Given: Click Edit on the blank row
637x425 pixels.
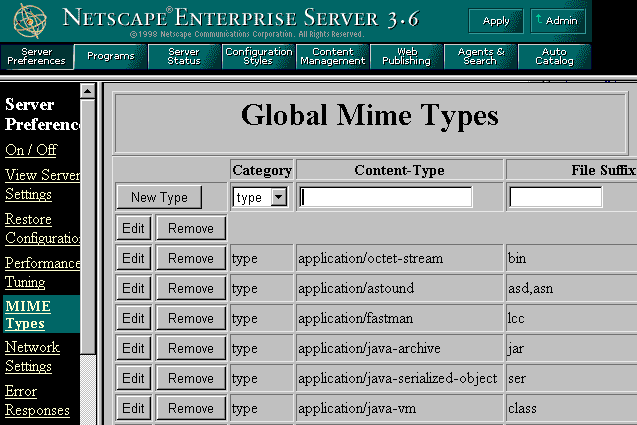Looking at the screenshot, I should (x=133, y=228).
